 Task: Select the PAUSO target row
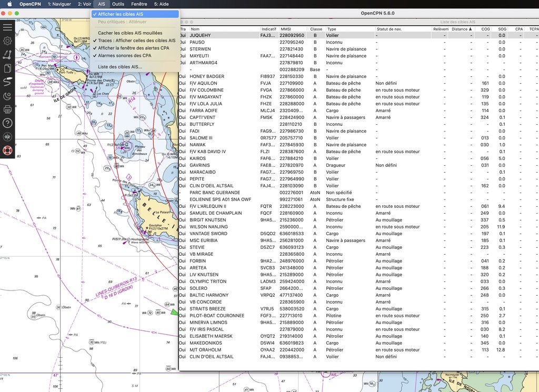tap(359, 42)
